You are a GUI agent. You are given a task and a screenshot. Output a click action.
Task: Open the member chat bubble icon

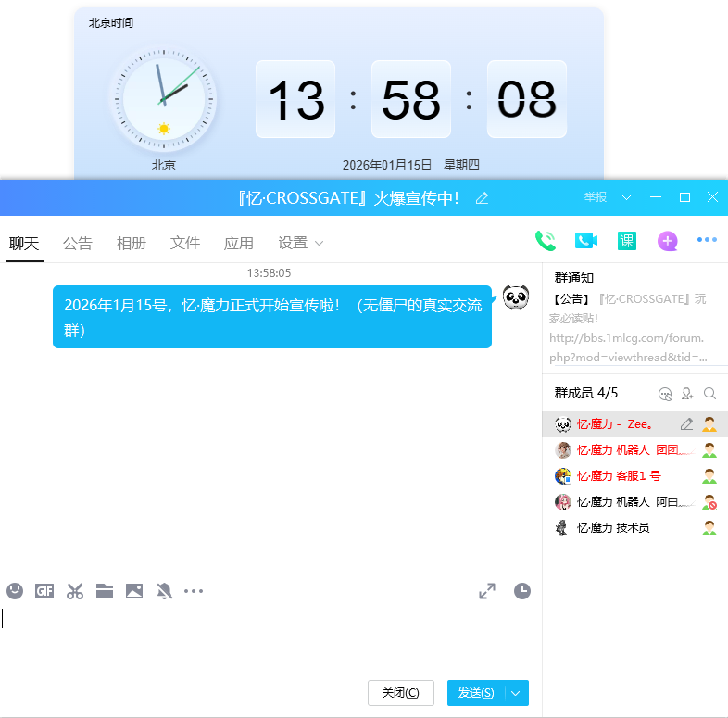(665, 394)
